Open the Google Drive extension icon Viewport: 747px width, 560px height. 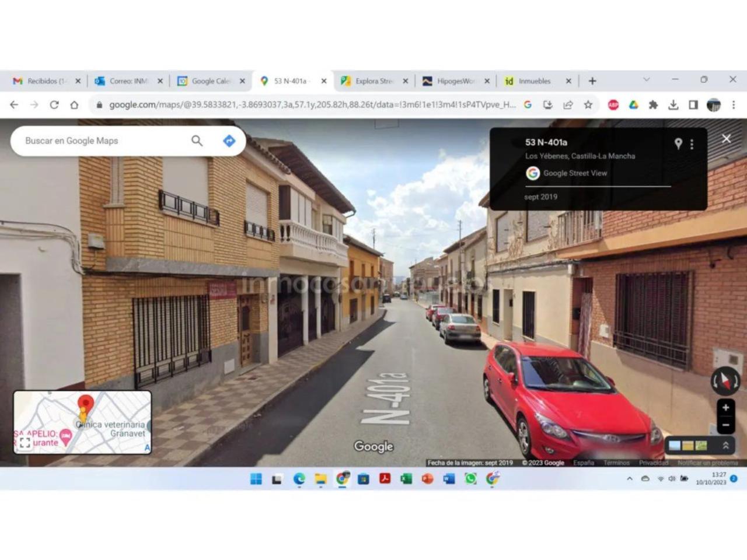[x=633, y=105]
